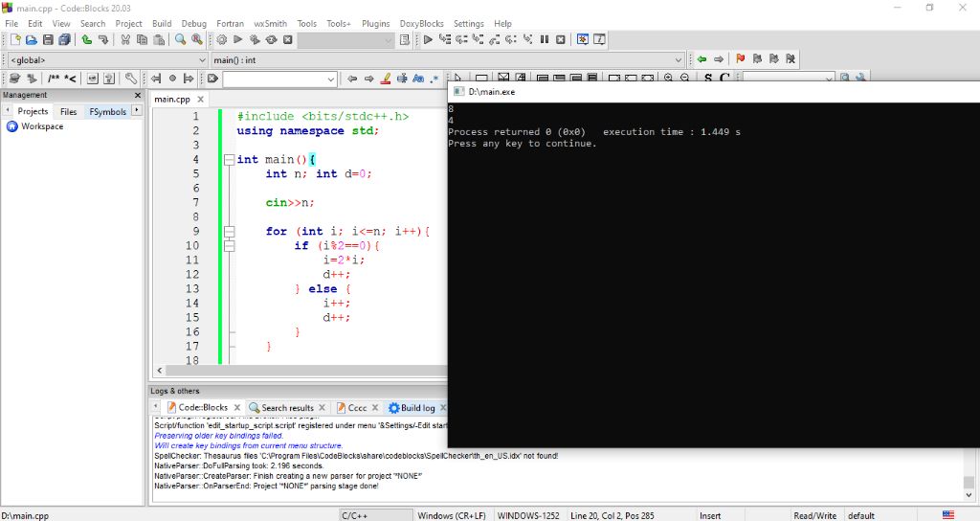
Task: Toggle the match case Aa icon
Action: [418, 79]
